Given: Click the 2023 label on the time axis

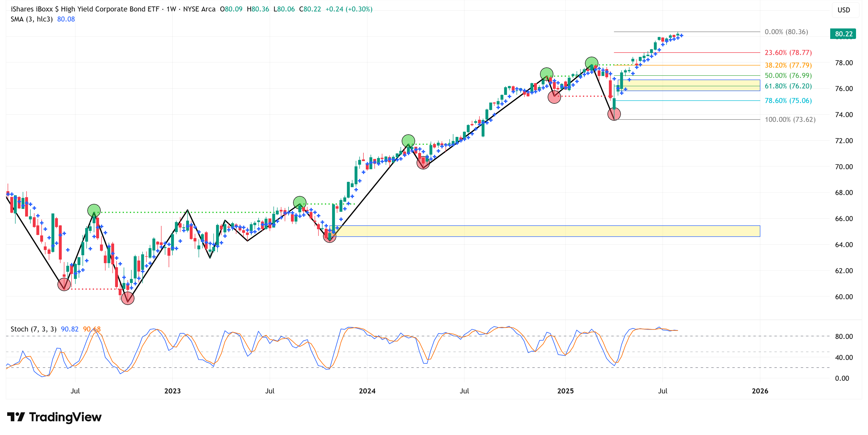Looking at the screenshot, I should pyautogui.click(x=172, y=391).
